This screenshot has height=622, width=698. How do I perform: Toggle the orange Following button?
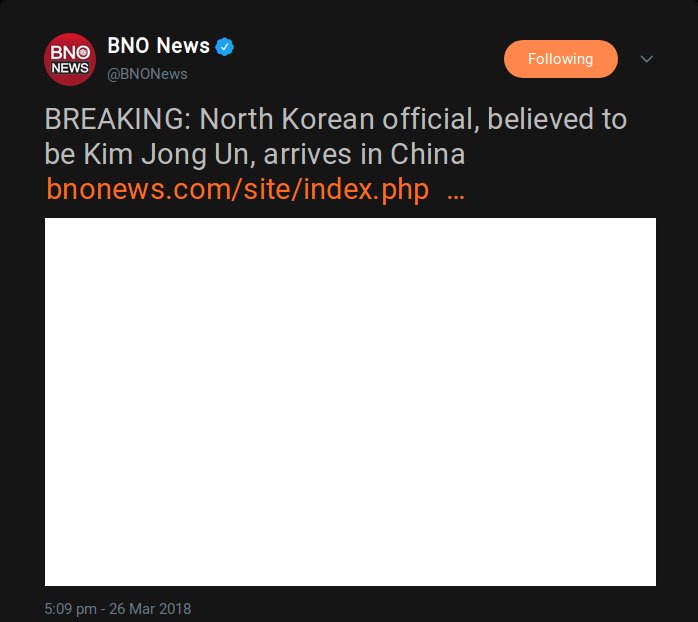click(560, 59)
